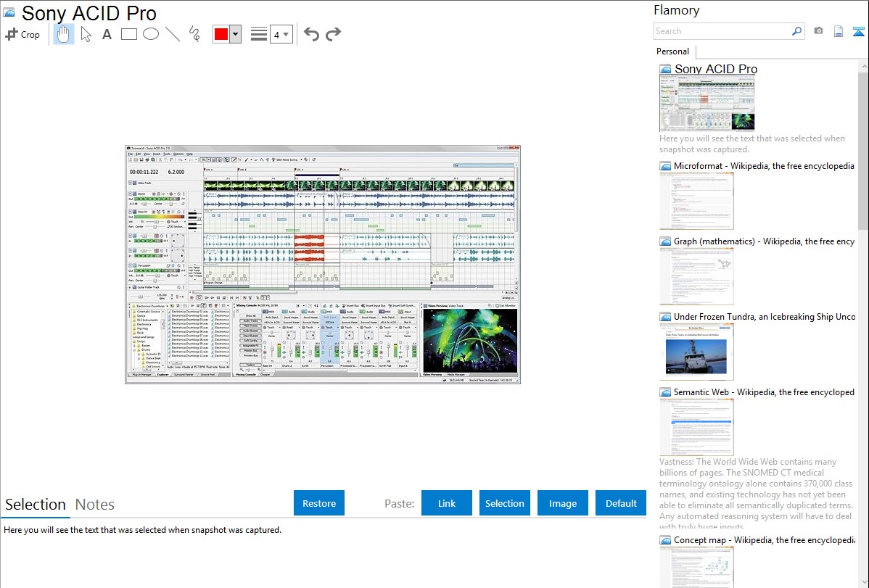Open the Personal tab
869x588 pixels.
[x=672, y=51]
